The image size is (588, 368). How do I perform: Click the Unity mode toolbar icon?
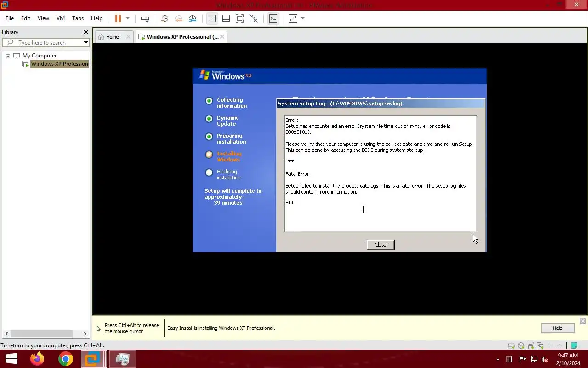(x=254, y=18)
